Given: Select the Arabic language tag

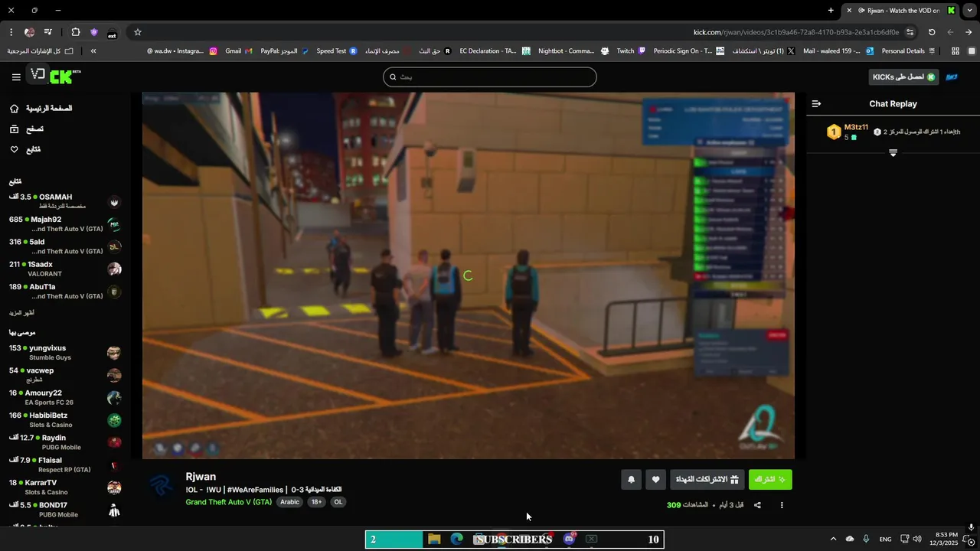Looking at the screenshot, I should tap(289, 502).
